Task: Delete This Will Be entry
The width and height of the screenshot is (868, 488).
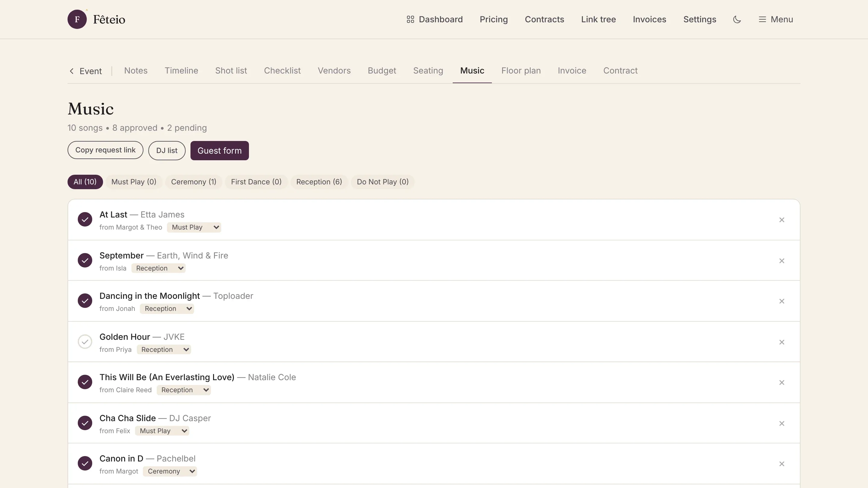Action: click(x=782, y=383)
